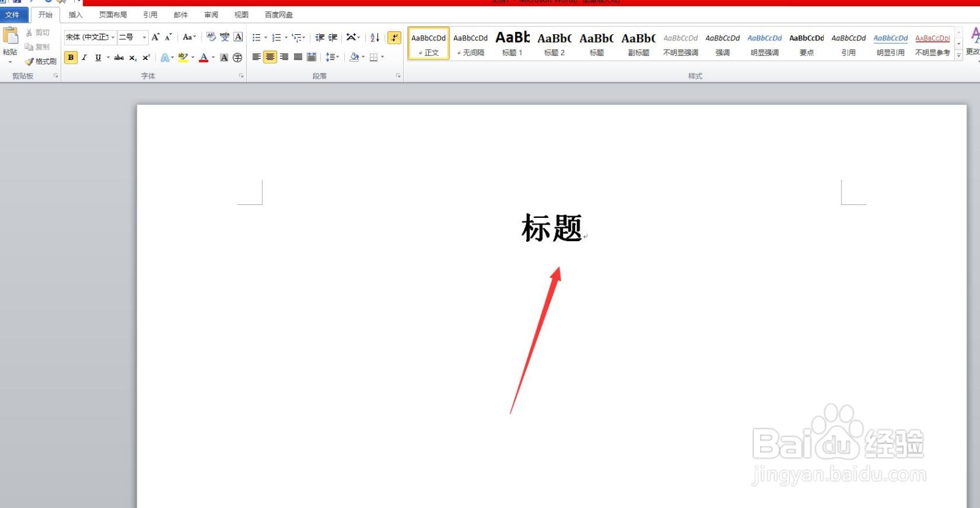The image size is (980, 508).
Task: Switch to the 页面布局 tab
Action: pos(113,15)
